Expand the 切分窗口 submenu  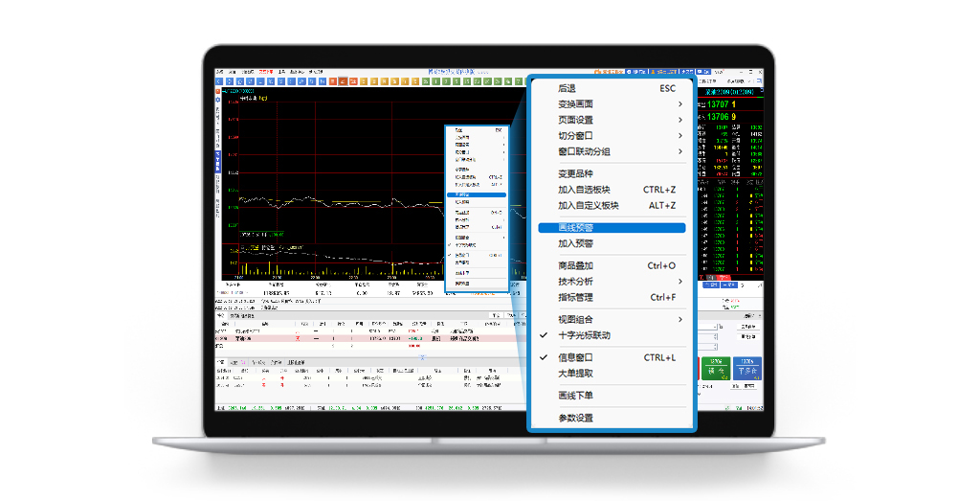click(612, 136)
